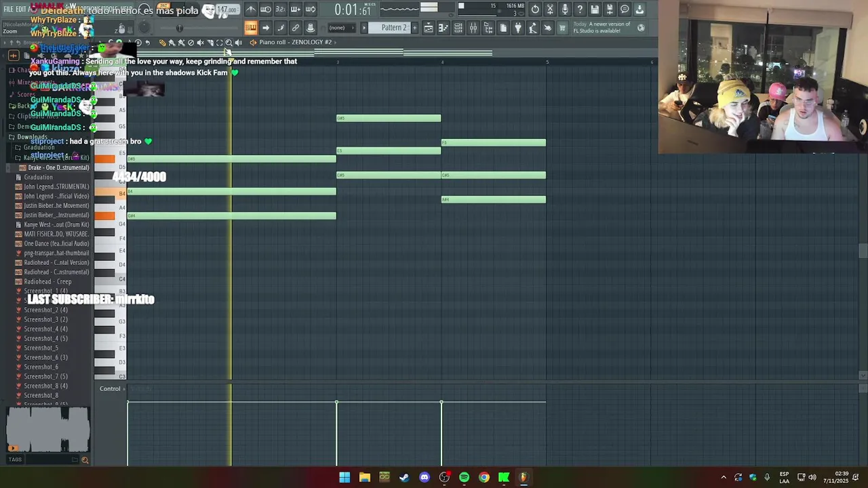Click the B4 piano key

click(x=110, y=194)
